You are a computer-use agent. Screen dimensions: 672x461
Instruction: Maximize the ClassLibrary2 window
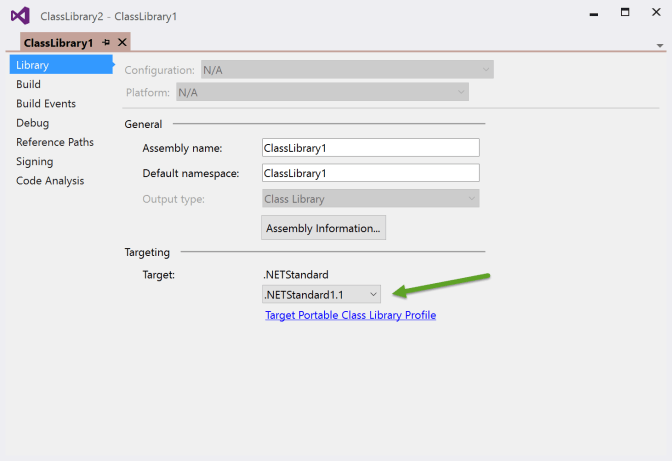click(625, 12)
